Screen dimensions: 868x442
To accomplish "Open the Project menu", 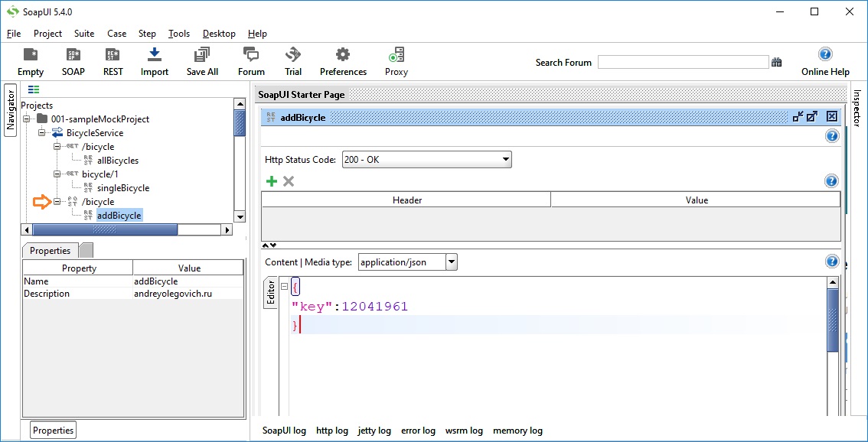I will click(47, 34).
